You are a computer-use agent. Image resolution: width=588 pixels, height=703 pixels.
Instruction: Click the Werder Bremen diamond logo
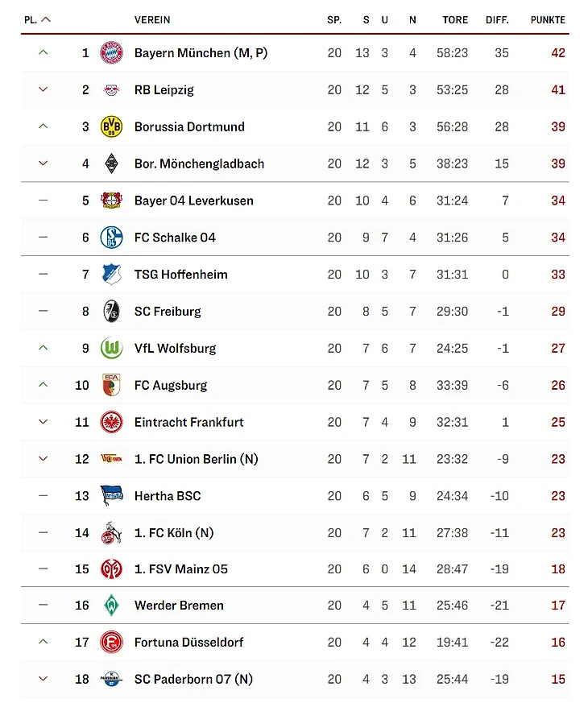[x=111, y=606]
